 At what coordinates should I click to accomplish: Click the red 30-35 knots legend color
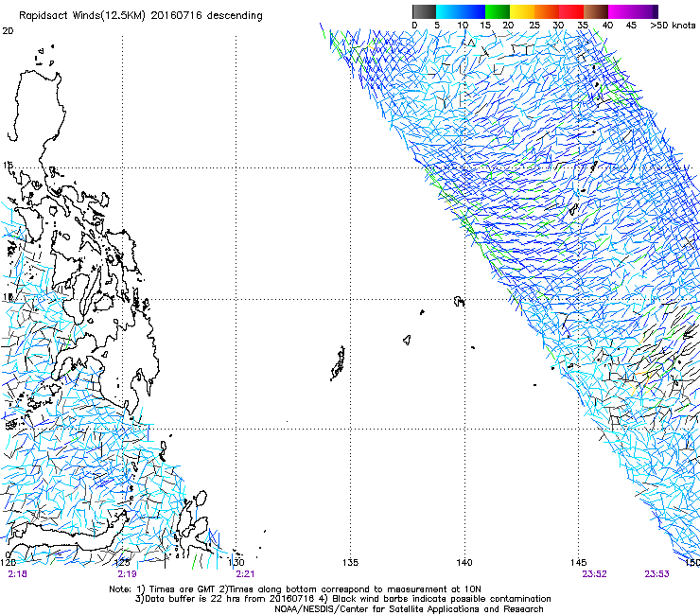(571, 11)
